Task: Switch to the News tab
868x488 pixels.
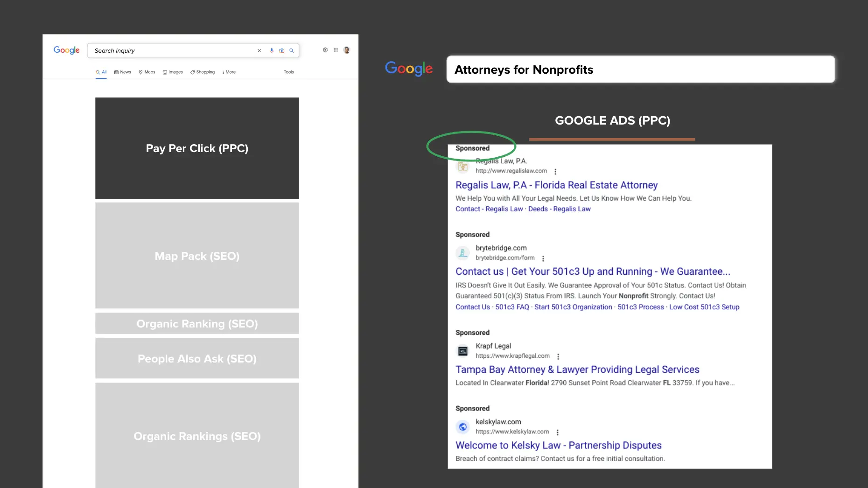Action: click(x=123, y=72)
